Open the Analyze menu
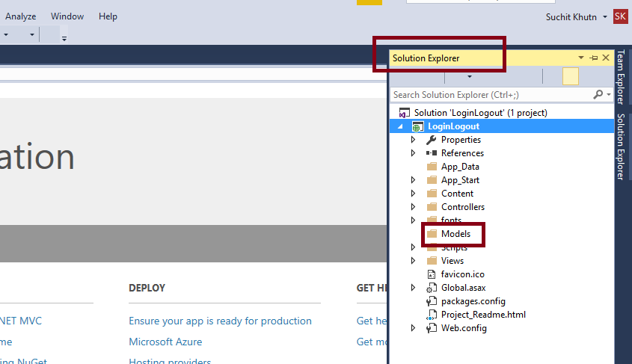Viewport: 632px width, 364px height. 21,16
